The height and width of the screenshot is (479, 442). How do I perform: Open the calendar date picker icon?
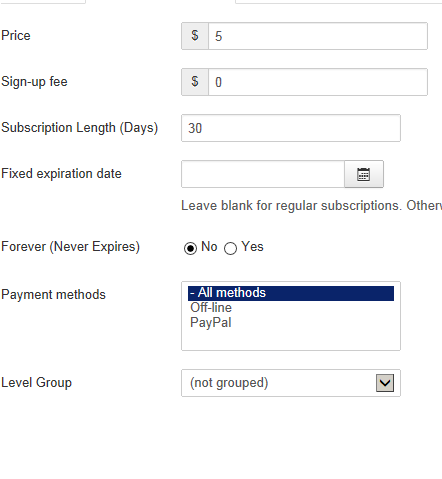[364, 174]
